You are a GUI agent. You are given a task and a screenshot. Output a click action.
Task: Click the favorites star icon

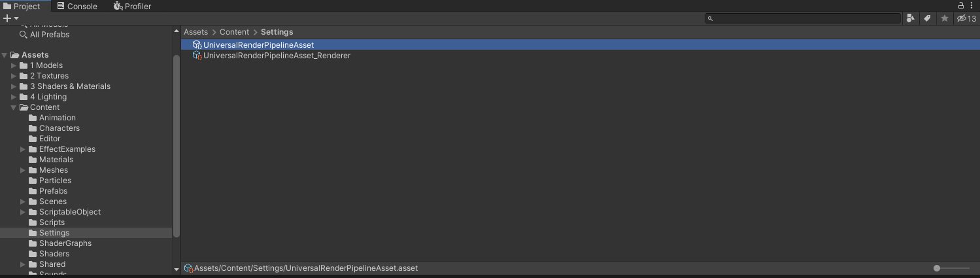(944, 18)
